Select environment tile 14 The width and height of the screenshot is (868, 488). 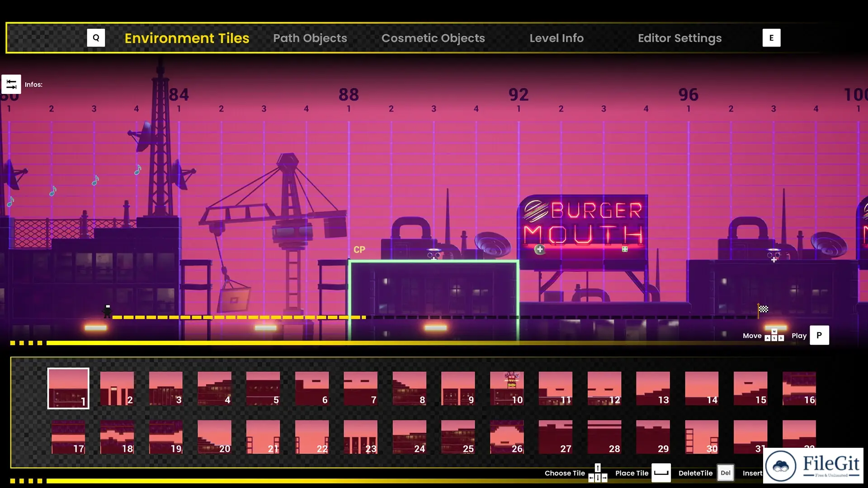702,388
